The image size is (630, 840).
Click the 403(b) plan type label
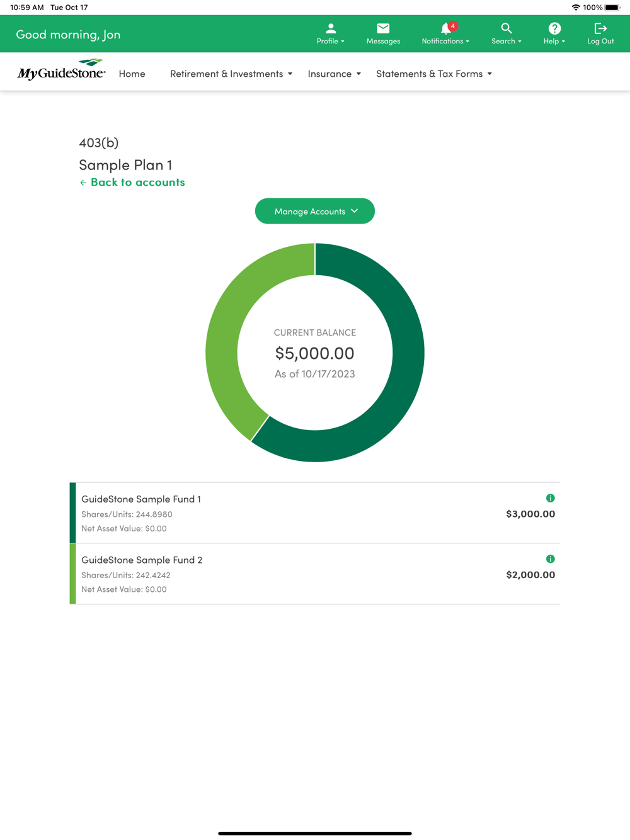click(x=99, y=142)
